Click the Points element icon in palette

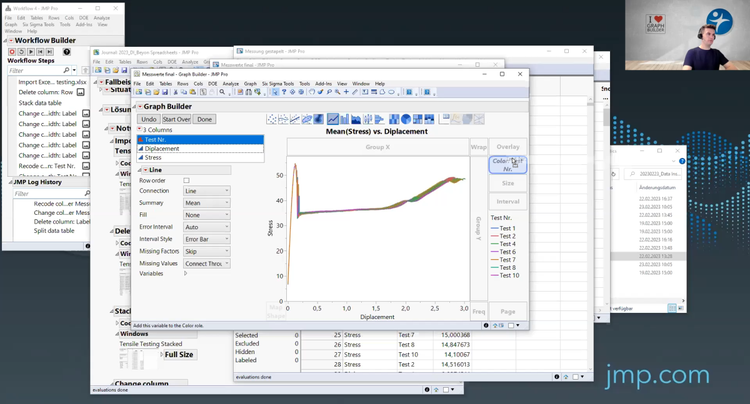click(x=272, y=120)
